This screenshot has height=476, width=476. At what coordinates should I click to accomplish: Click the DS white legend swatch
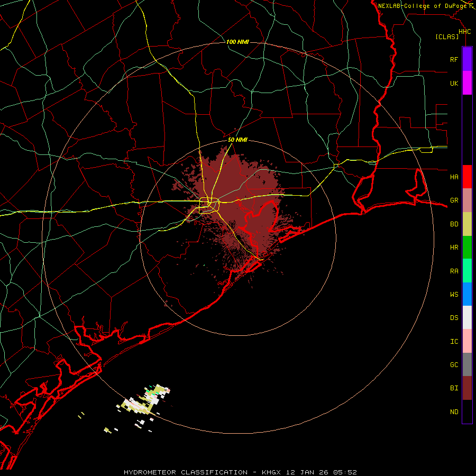coord(467,317)
